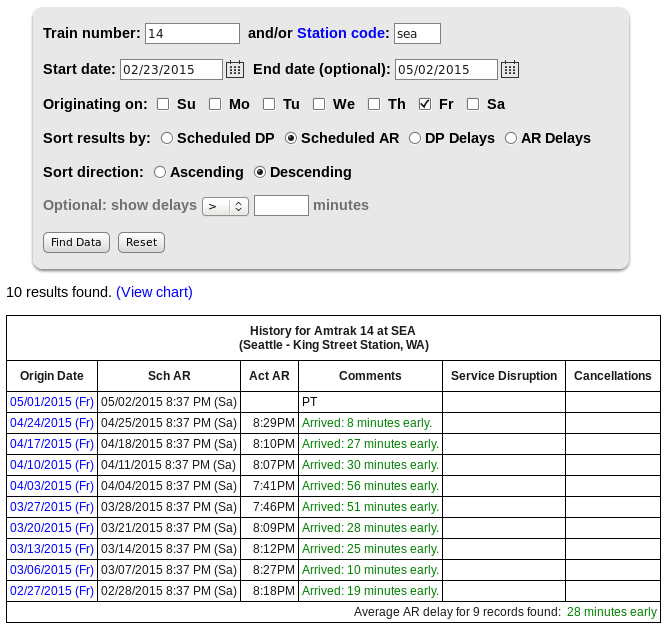Screen dimensions: 670x633
Task: Open origin date 03/20/2015 (Fr) link
Action: coord(52,527)
